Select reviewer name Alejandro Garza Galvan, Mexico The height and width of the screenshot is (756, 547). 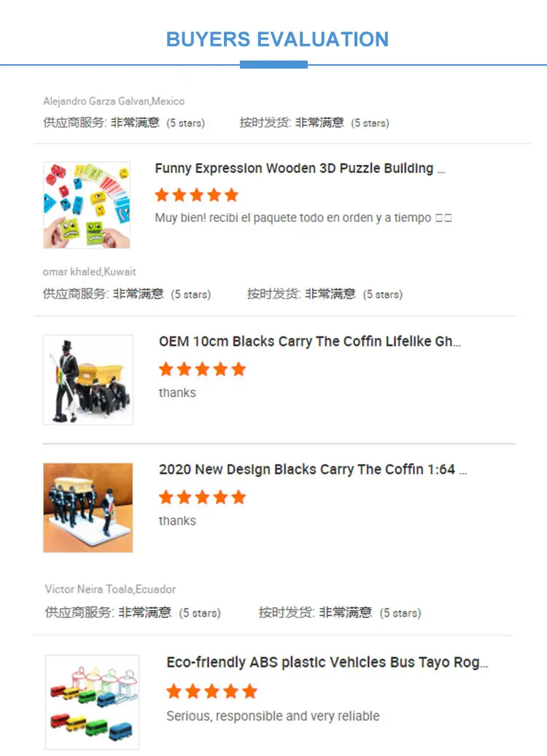114,101
